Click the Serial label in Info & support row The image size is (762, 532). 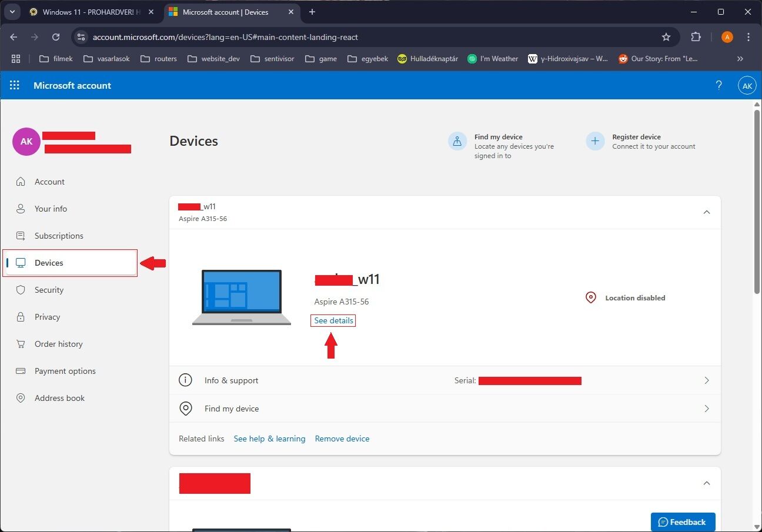[x=465, y=381]
